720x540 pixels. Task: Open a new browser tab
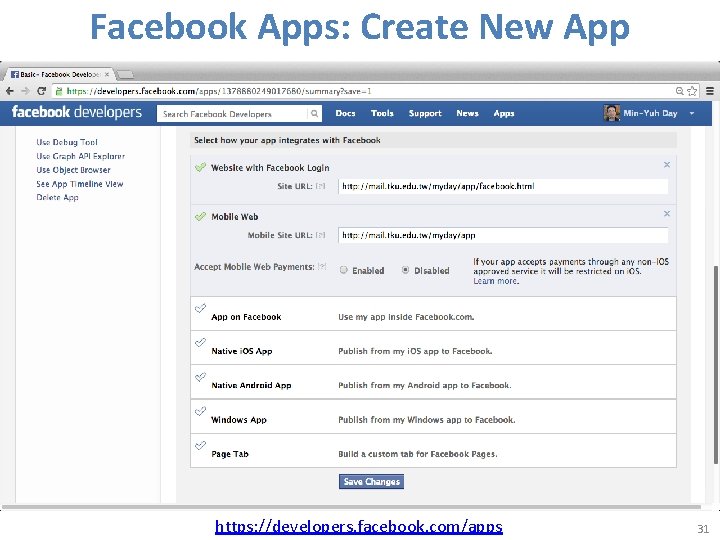pyautogui.click(x=124, y=74)
